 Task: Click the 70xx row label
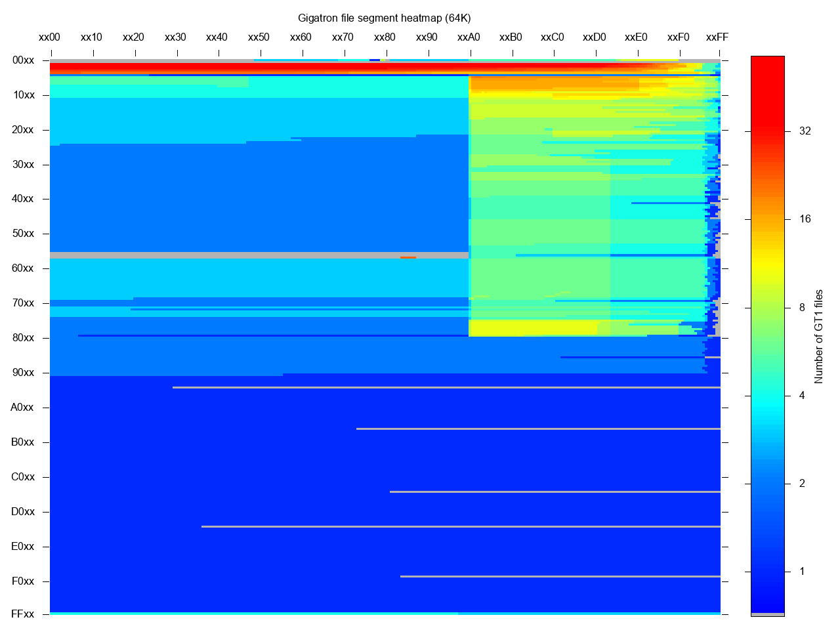click(24, 303)
